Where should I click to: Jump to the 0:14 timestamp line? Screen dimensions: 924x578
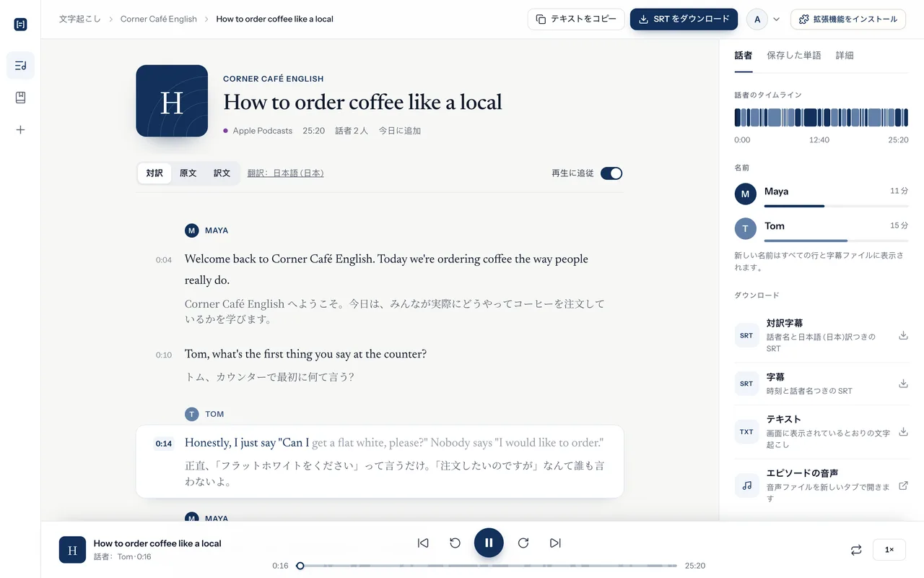point(164,444)
